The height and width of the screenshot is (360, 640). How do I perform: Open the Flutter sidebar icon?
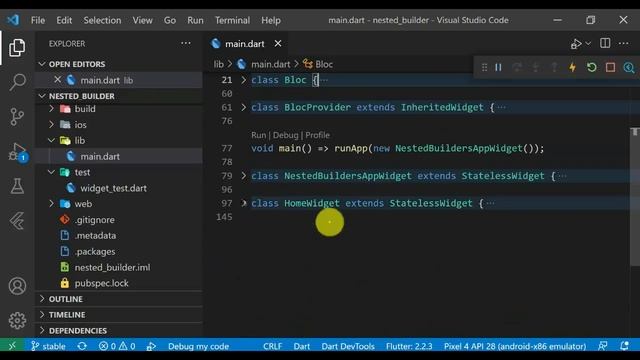point(17,221)
